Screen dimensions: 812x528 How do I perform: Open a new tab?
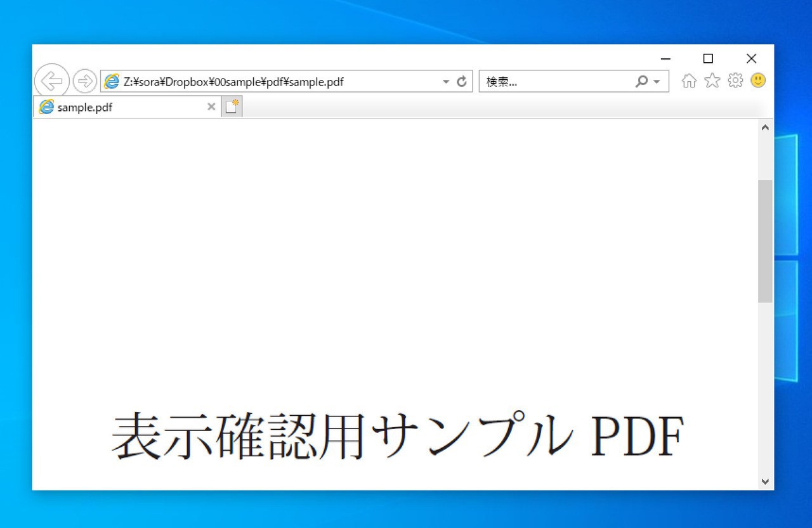pos(232,107)
